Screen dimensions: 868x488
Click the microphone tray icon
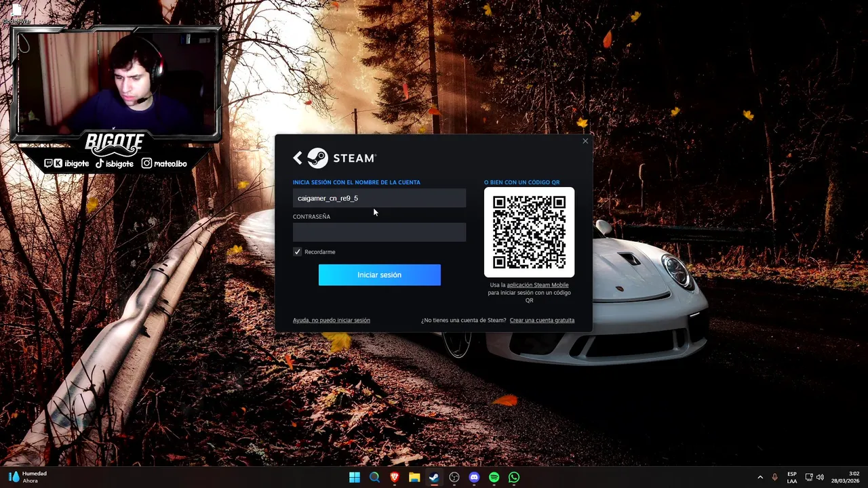(775, 477)
